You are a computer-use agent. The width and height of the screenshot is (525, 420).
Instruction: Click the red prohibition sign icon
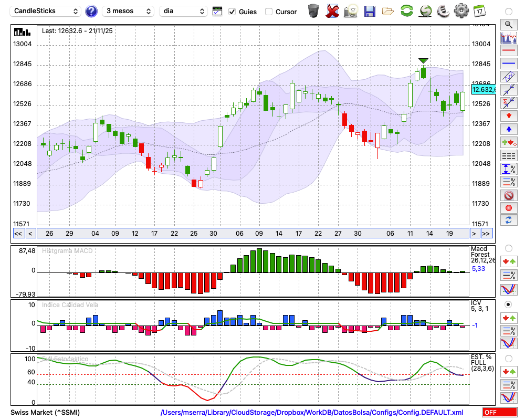click(508, 195)
